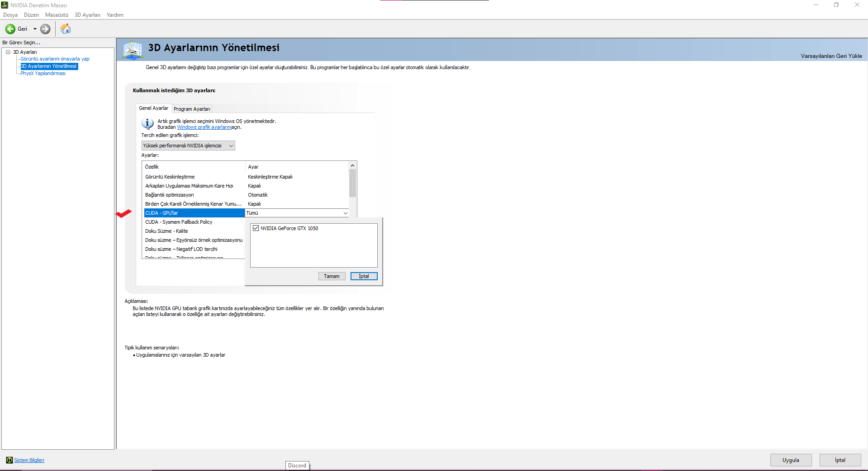Click the Keskinleştirme Kapalı value
This screenshot has width=868, height=471.
pos(270,177)
